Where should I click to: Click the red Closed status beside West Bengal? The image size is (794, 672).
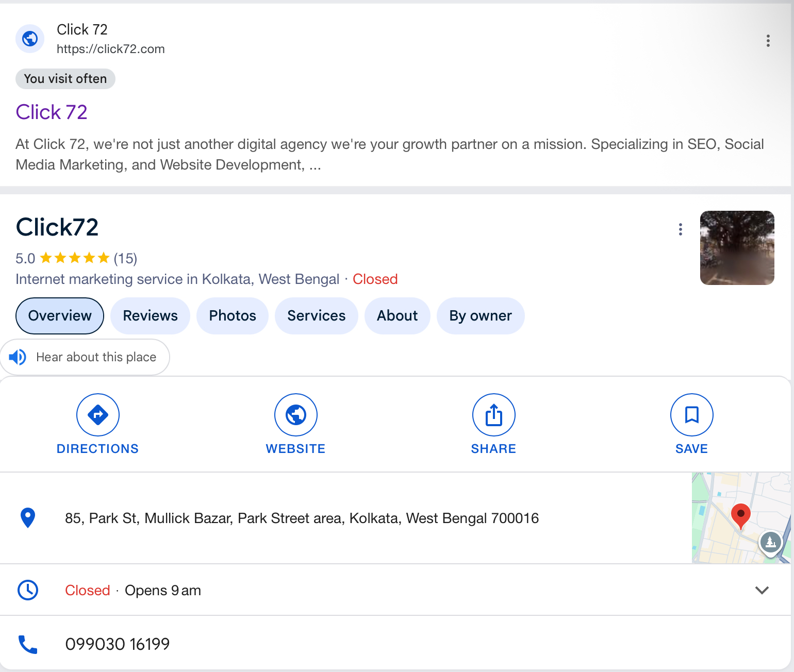(x=375, y=279)
